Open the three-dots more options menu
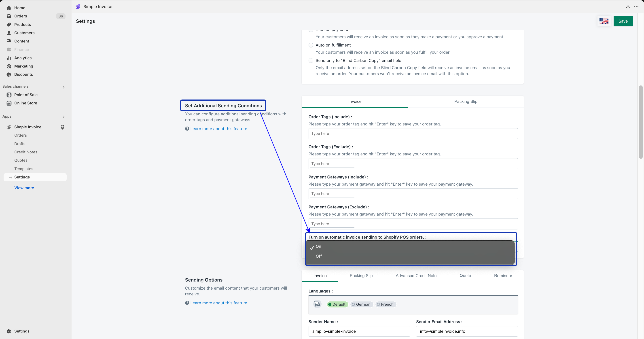Image resolution: width=644 pixels, height=339 pixels. pos(636,7)
